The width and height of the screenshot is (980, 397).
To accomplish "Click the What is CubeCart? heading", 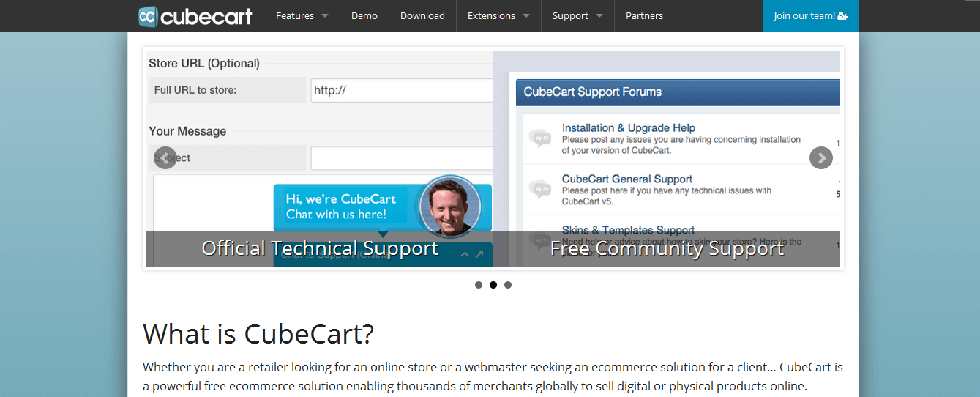I will (x=258, y=333).
